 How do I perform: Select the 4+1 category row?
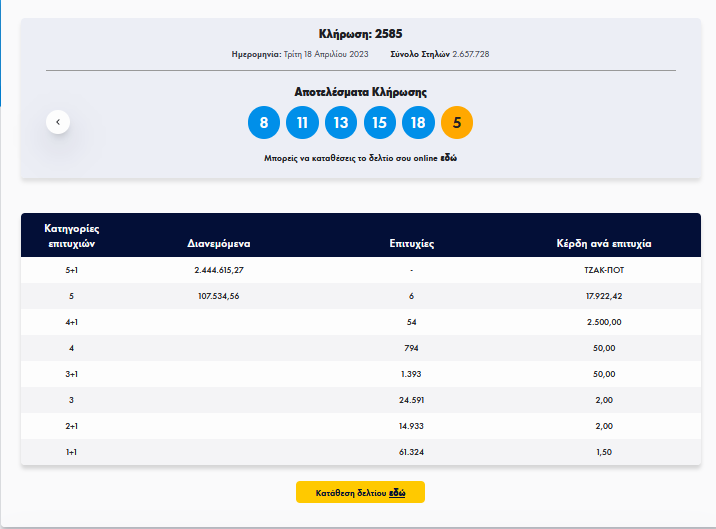[361, 322]
